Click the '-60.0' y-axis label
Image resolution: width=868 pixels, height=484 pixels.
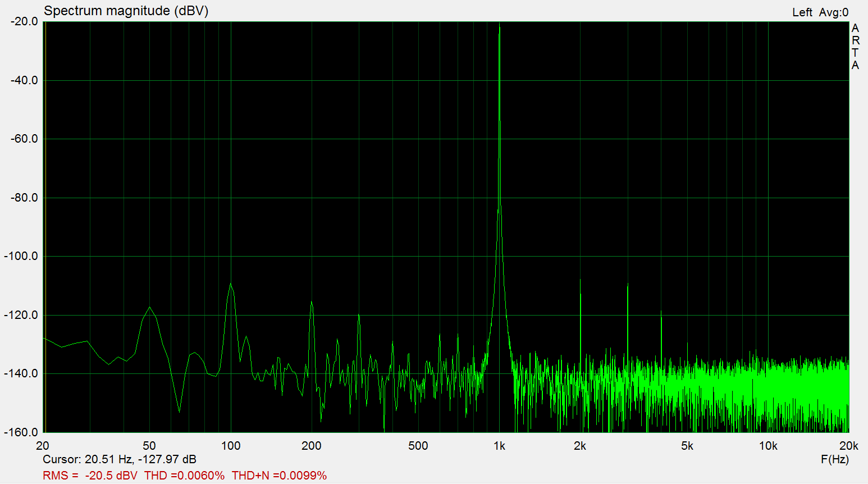[24, 139]
